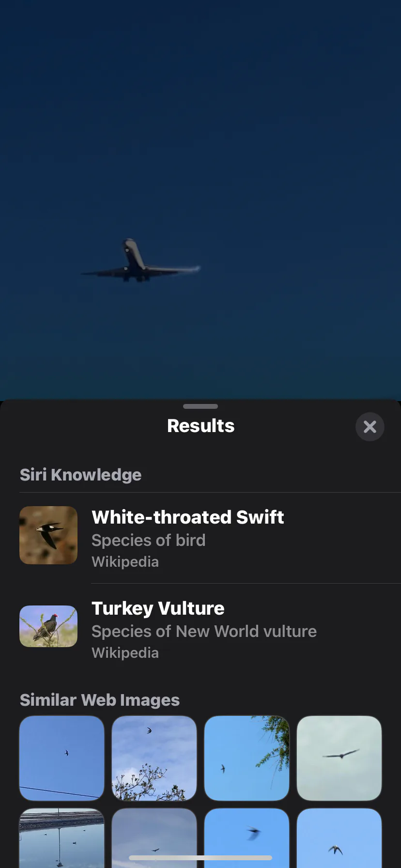Tap Species of New World vulture subtitle
Screen dimensions: 401x868
(204, 631)
